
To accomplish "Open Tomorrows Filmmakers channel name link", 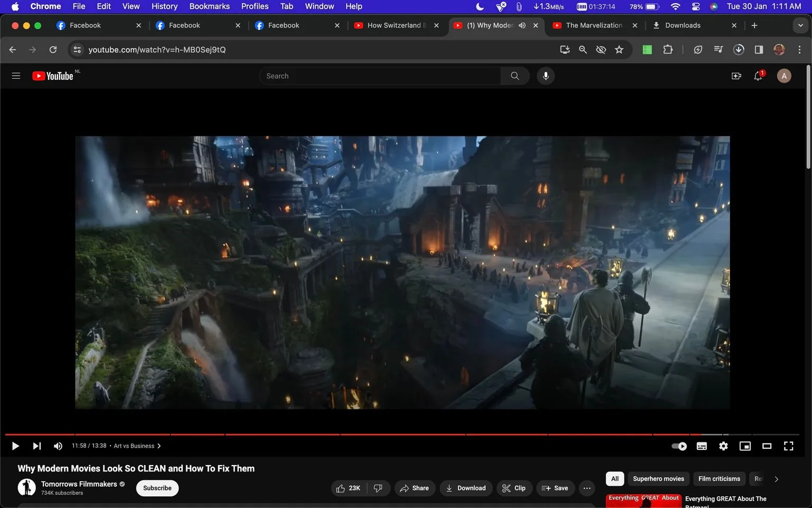I will click(79, 484).
